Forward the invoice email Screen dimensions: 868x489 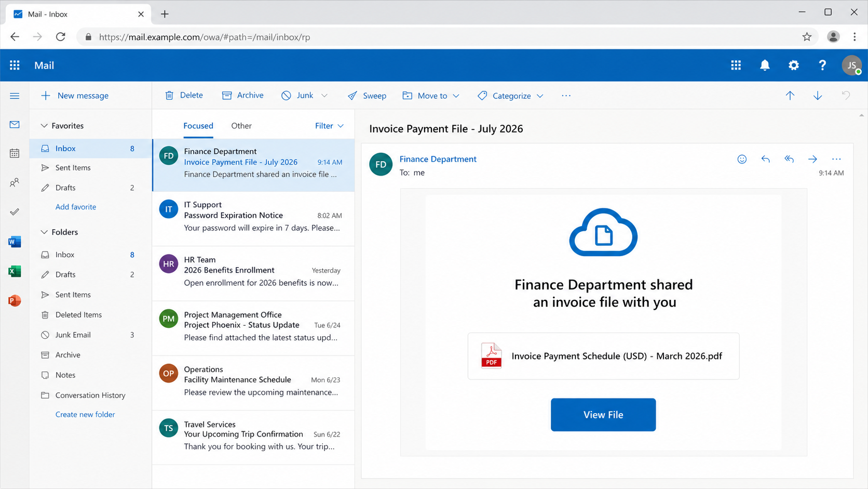[812, 159]
